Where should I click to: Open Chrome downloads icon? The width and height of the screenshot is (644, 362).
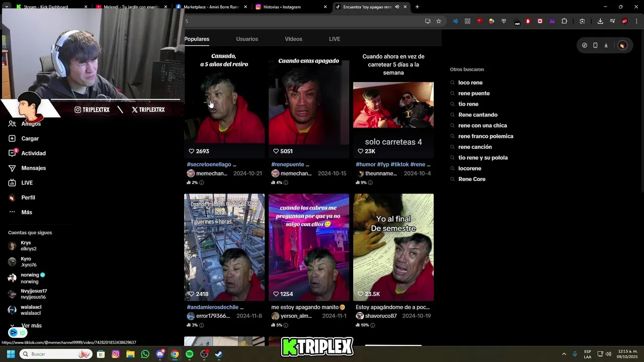600,21
